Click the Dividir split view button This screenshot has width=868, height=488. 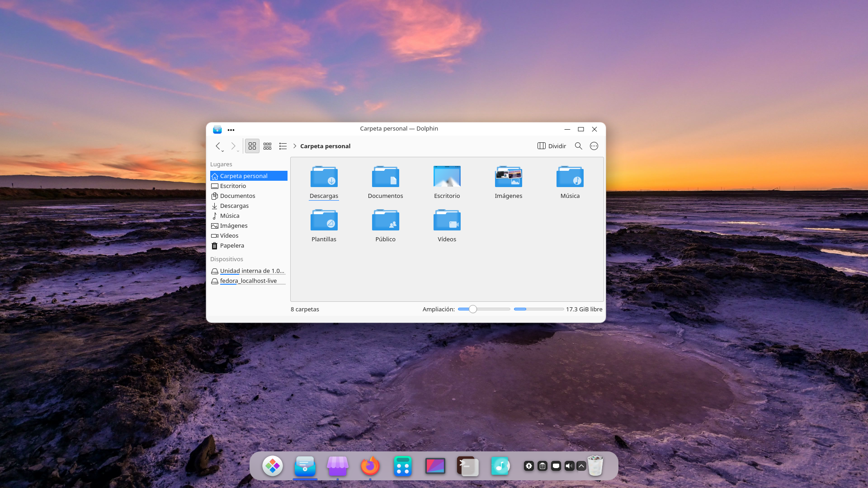552,146
